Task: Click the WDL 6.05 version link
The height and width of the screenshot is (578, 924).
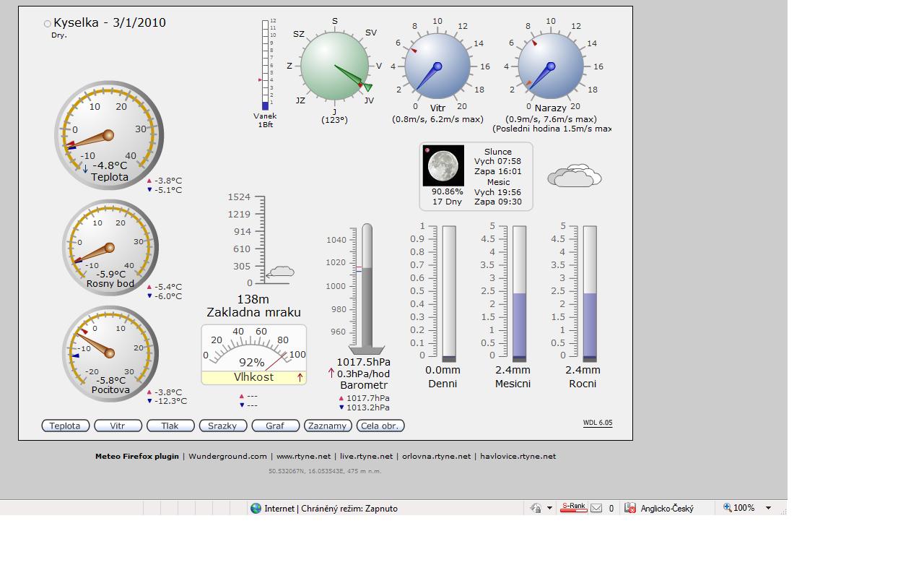Action: 598,423
